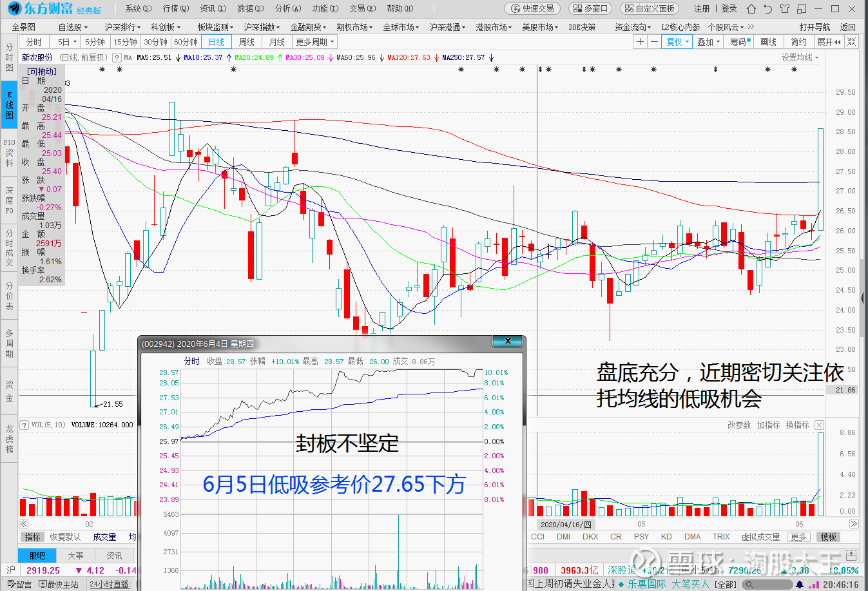This screenshot has width=868, height=591.
Task: Click the 留言 message icon in status bar
Action: [x=19, y=585]
